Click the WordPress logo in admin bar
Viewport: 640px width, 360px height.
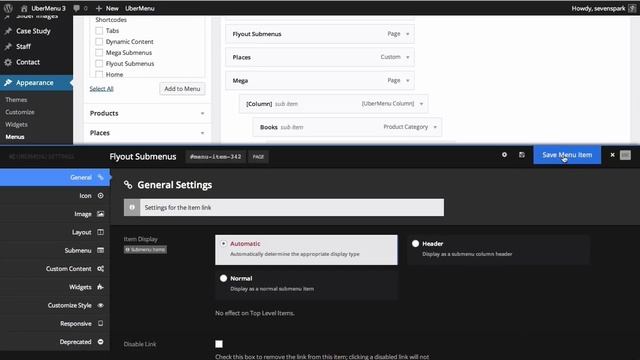8,8
